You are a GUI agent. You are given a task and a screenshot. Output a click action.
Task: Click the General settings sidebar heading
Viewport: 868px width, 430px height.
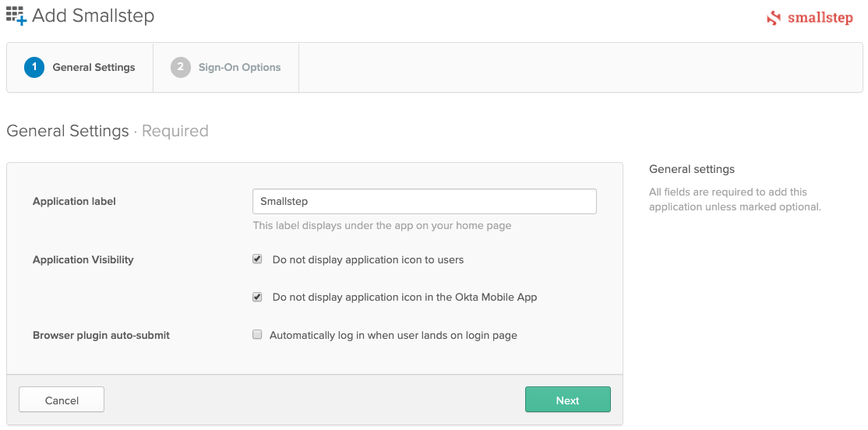[691, 169]
